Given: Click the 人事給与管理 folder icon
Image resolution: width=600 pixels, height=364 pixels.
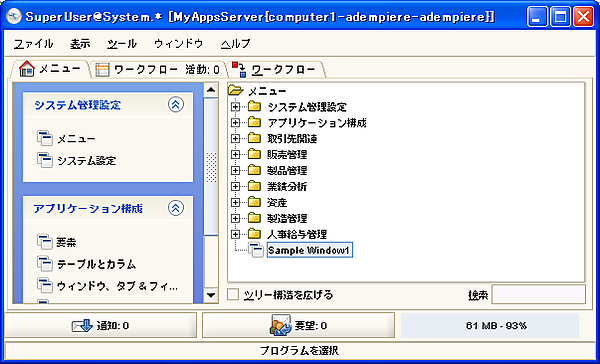Looking at the screenshot, I should [254, 234].
